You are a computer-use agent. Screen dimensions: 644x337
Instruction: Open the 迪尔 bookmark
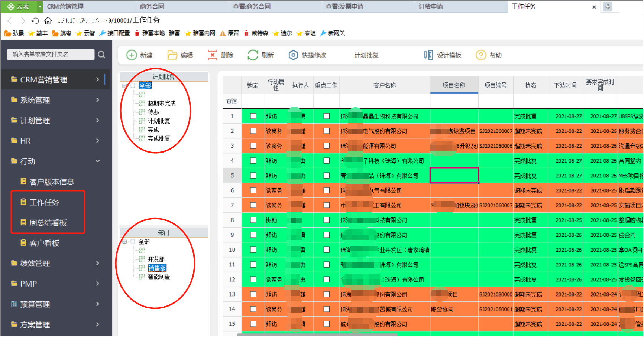(x=282, y=33)
